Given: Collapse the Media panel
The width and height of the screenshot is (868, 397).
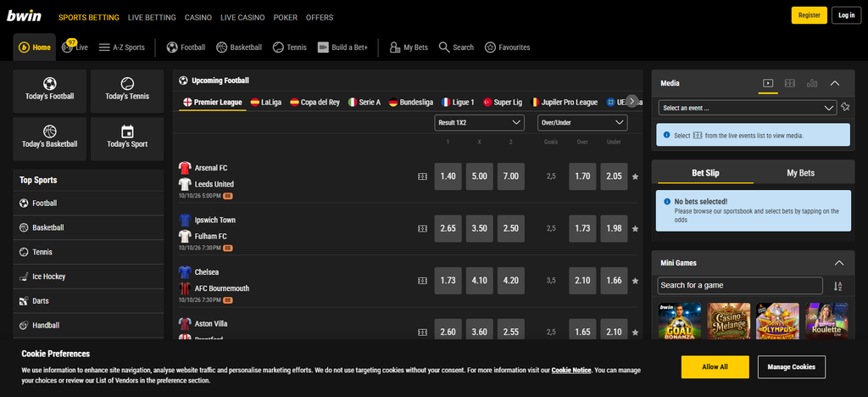Looking at the screenshot, I should pos(835,83).
